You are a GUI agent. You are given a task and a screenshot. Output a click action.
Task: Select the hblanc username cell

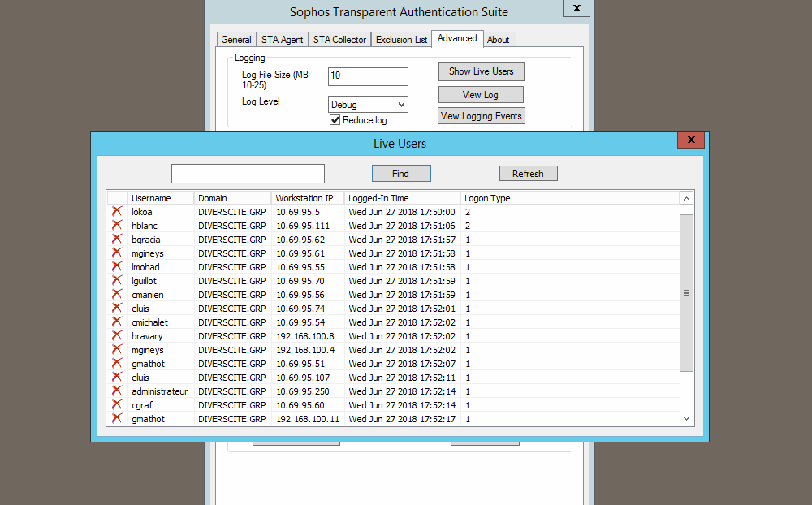[x=144, y=226]
